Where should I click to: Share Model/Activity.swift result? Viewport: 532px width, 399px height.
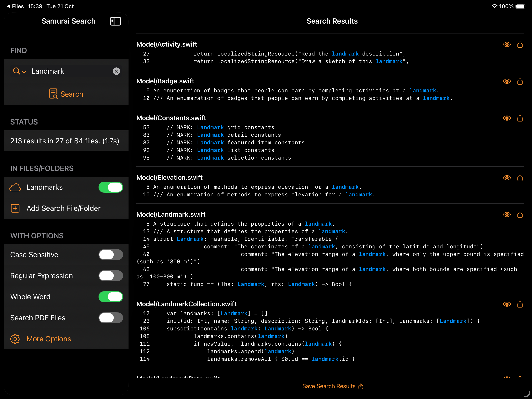click(x=520, y=45)
